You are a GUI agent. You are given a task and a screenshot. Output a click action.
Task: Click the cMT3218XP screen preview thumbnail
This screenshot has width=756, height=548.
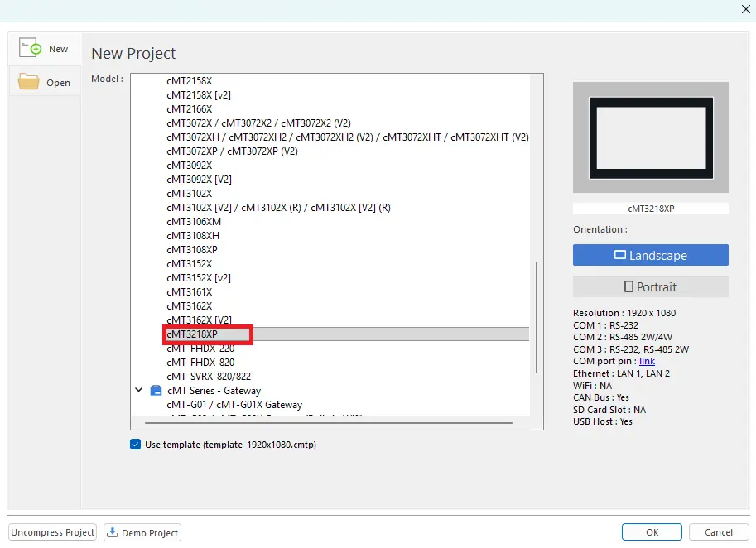[x=650, y=137]
